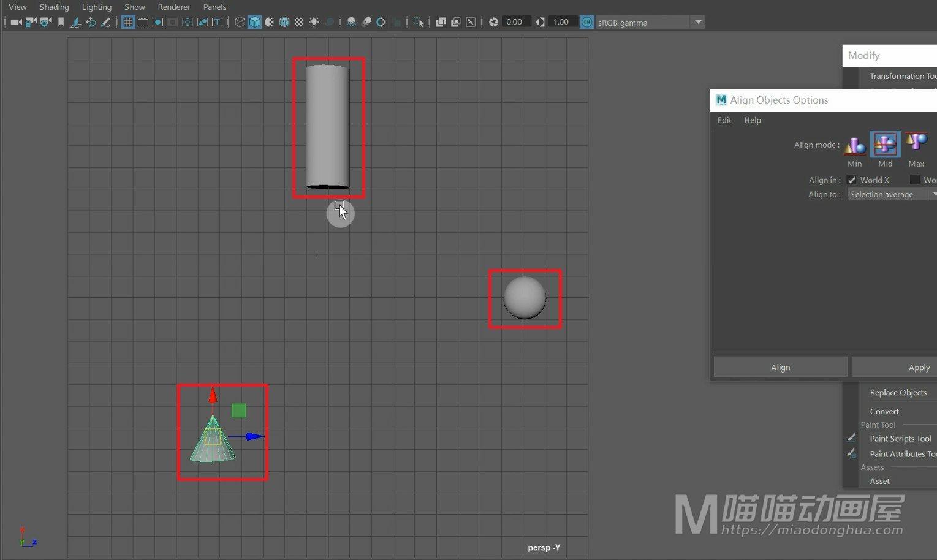The width and height of the screenshot is (937, 560).
Task: Select the Paint Scripts Tool item
Action: click(901, 438)
